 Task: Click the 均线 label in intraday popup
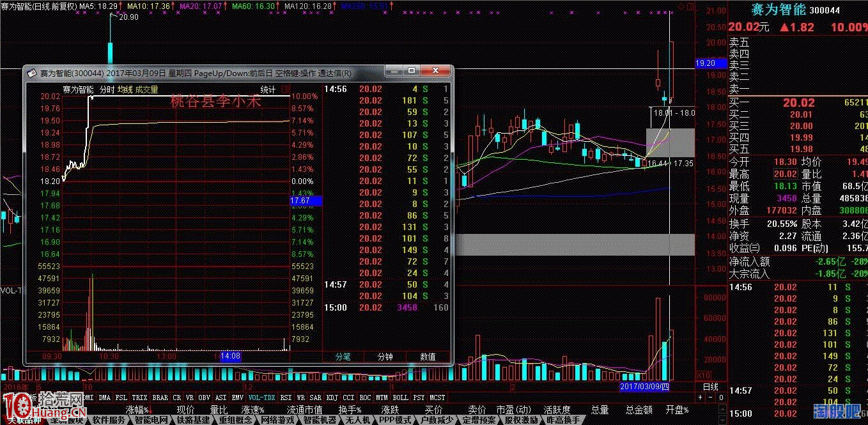tap(125, 89)
